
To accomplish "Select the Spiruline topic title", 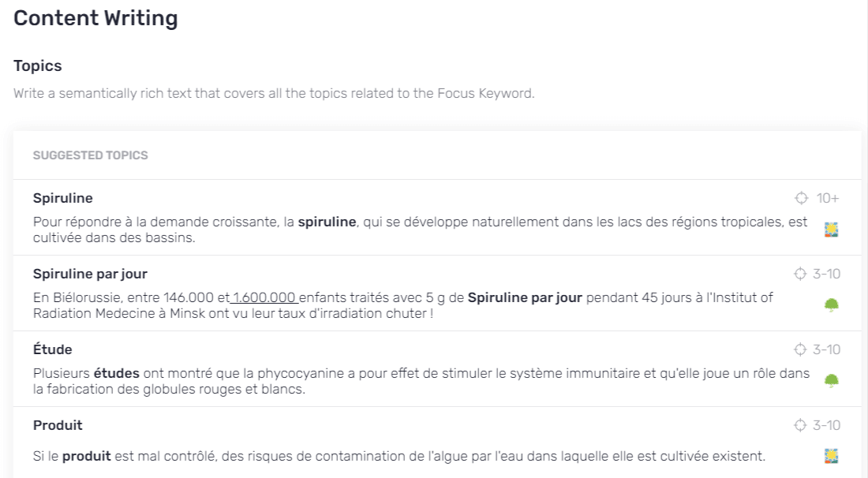I will tap(63, 198).
